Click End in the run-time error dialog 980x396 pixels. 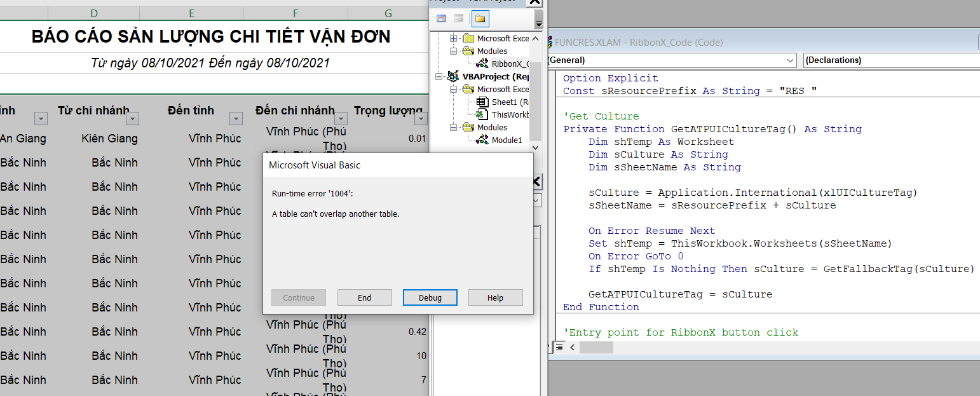coord(364,297)
